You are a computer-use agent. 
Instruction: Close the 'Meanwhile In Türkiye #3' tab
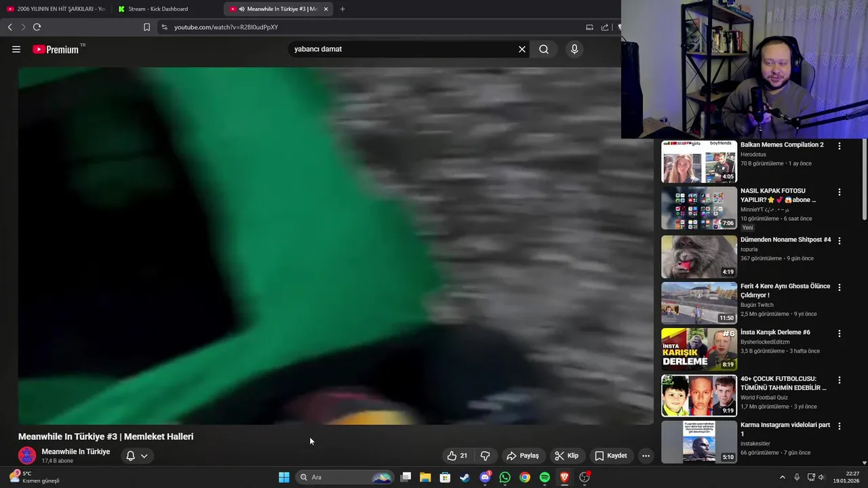click(326, 9)
